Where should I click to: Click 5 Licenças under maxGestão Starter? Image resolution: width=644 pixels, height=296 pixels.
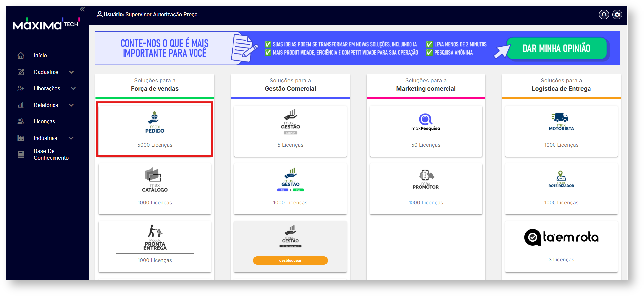pyautogui.click(x=290, y=145)
